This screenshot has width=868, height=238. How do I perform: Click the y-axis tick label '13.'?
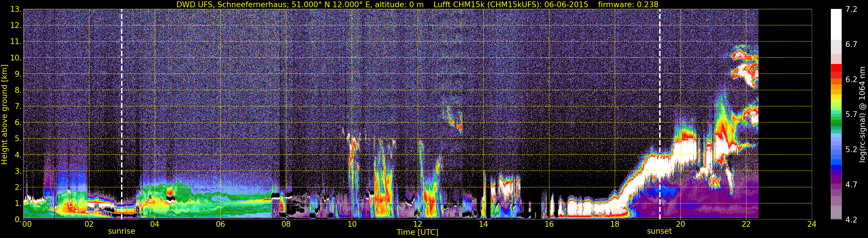pyautogui.click(x=16, y=10)
